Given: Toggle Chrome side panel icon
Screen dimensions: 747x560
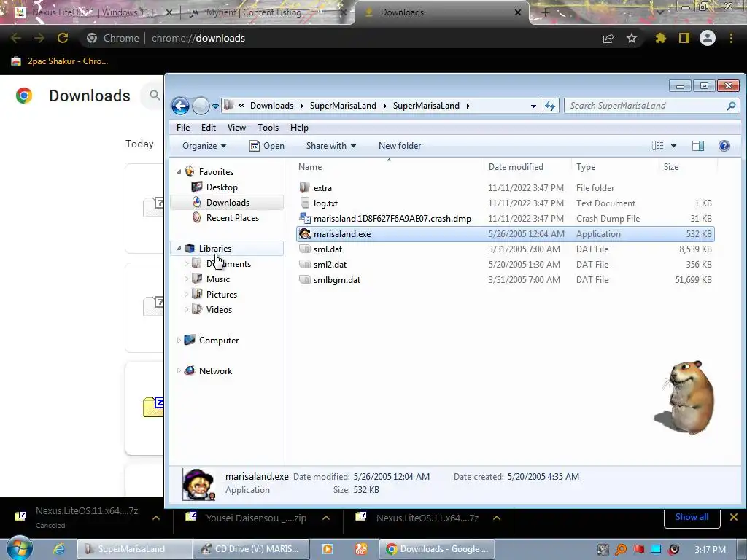Looking at the screenshot, I should pos(684,38).
